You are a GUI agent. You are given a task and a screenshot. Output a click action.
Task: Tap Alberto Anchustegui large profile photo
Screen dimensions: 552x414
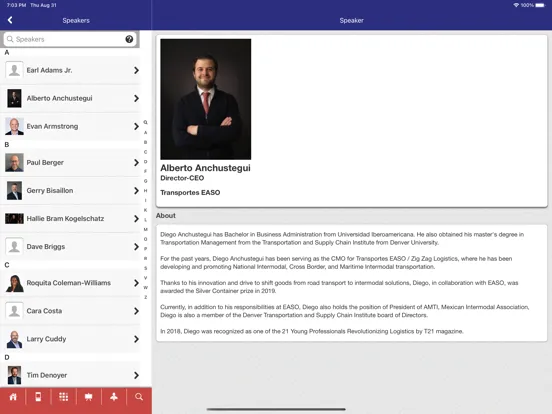coord(206,99)
